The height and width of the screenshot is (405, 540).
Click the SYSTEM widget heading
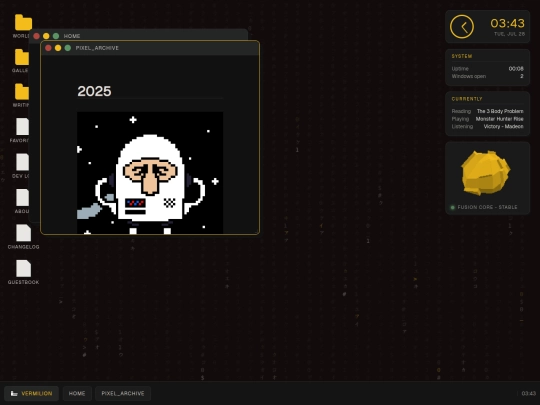[x=462, y=56]
